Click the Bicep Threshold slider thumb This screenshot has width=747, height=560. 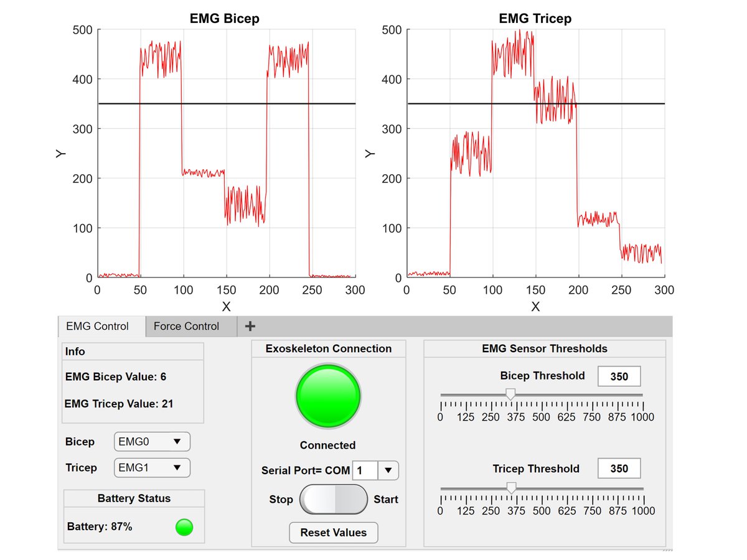click(x=510, y=394)
